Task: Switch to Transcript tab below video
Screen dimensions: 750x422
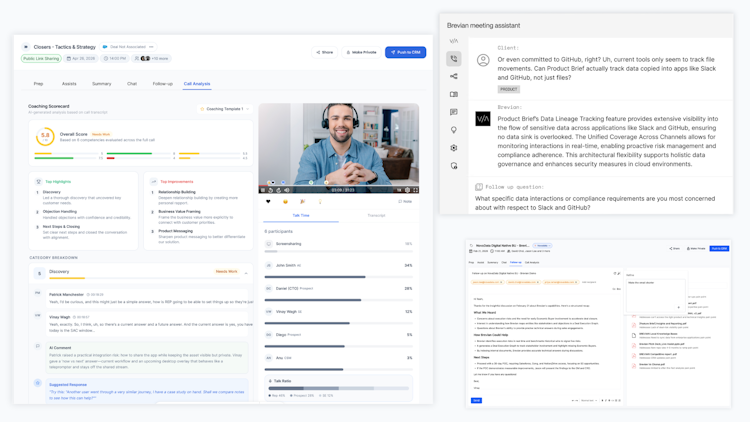Action: [x=376, y=215]
